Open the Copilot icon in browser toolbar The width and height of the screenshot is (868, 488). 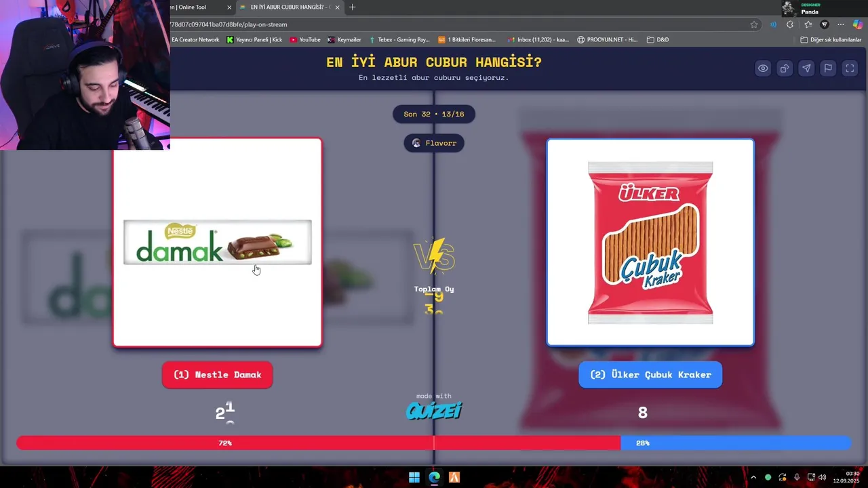pyautogui.click(x=858, y=24)
